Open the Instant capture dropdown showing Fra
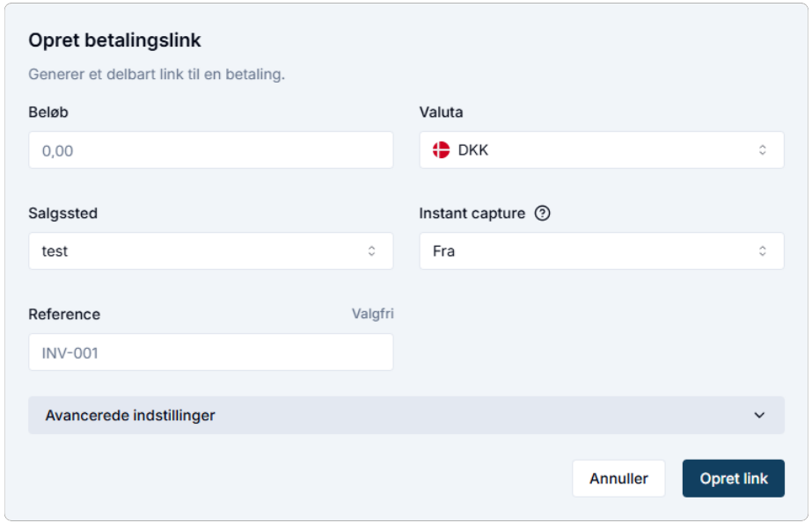Screen dimensions: 812x523 [x=602, y=251]
